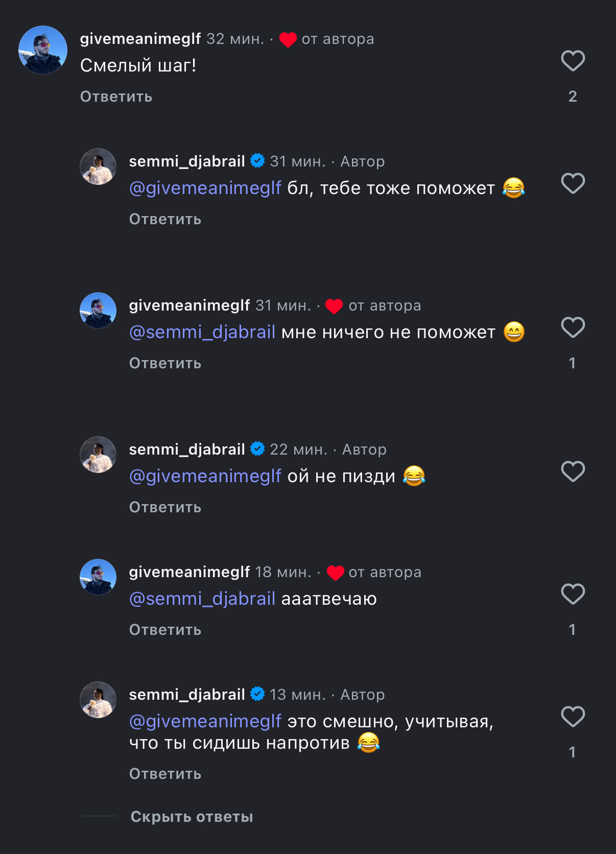Open semmi_djabrail username on the 13 min reply
The image size is (616, 854).
tap(187, 695)
